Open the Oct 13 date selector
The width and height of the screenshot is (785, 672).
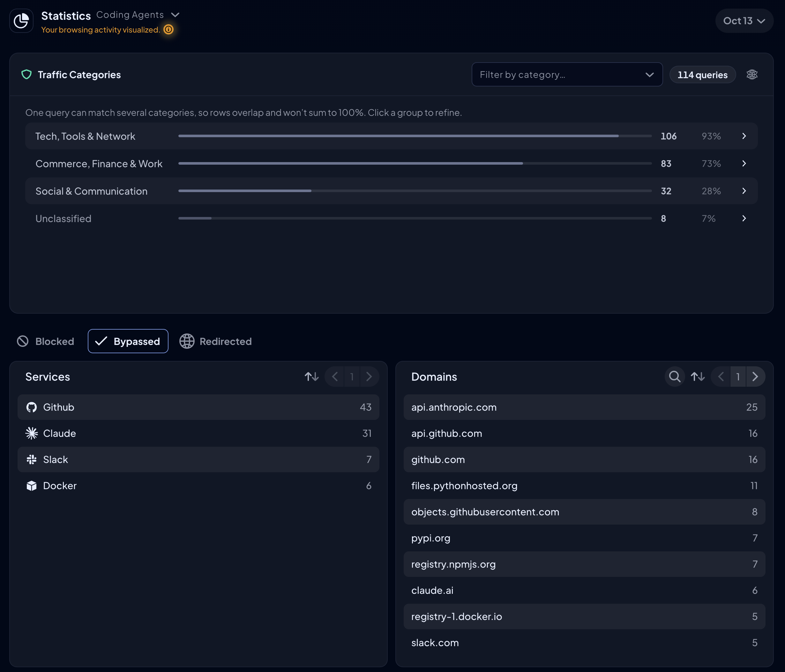point(744,21)
